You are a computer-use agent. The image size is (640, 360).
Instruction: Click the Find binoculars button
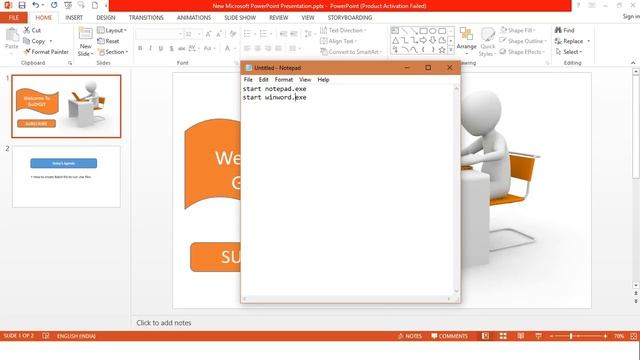pos(564,30)
